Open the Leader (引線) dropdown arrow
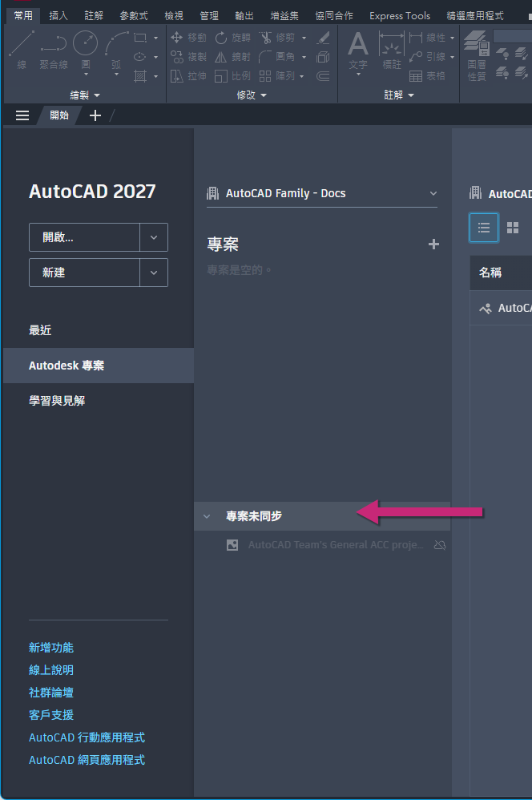532x800 pixels. (x=453, y=57)
